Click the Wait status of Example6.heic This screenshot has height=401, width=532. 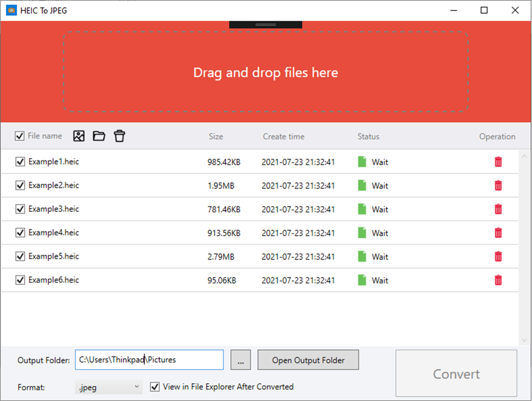pos(380,280)
